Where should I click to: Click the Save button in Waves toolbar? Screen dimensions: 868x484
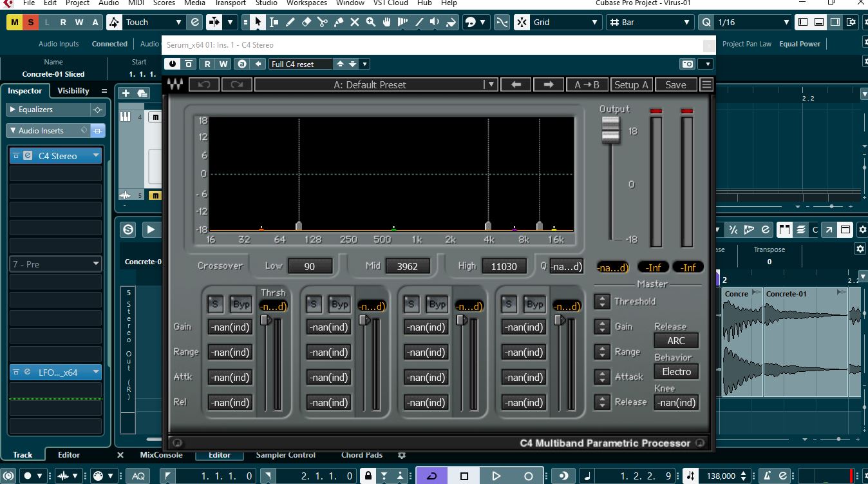[675, 84]
